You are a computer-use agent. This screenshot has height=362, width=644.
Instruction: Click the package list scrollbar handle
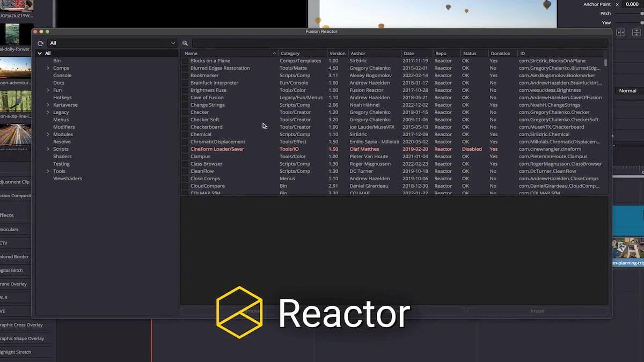click(606, 62)
